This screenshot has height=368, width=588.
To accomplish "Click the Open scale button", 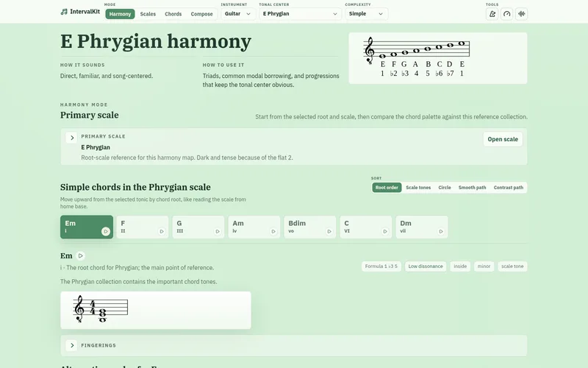I will pyautogui.click(x=503, y=139).
